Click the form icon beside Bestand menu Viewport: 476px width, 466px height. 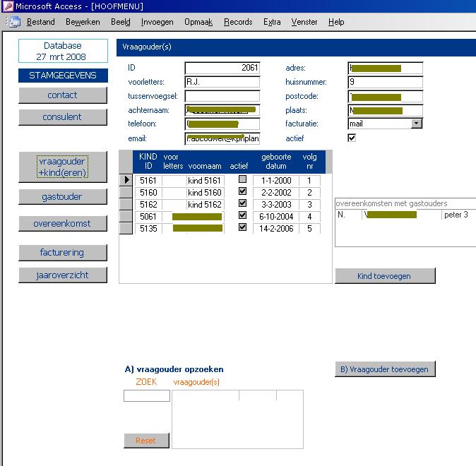[14, 22]
